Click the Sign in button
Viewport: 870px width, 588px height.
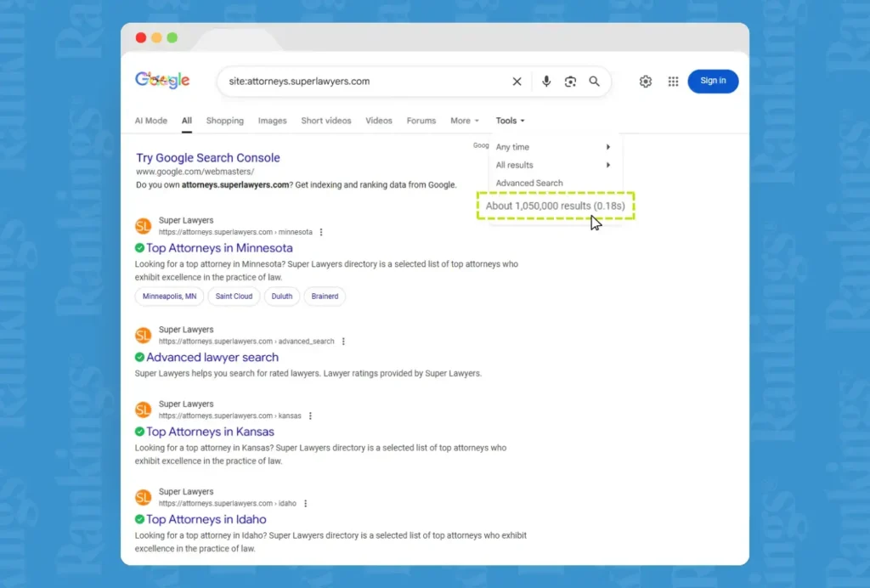point(713,81)
